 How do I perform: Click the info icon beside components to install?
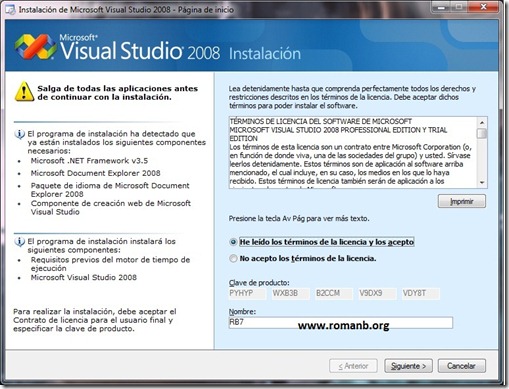[19, 242]
